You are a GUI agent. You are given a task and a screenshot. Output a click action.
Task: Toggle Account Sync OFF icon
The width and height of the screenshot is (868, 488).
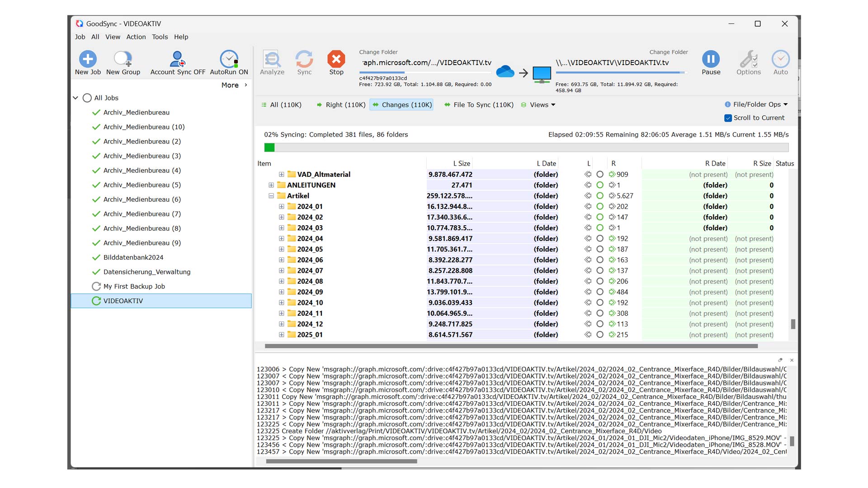[x=177, y=59]
